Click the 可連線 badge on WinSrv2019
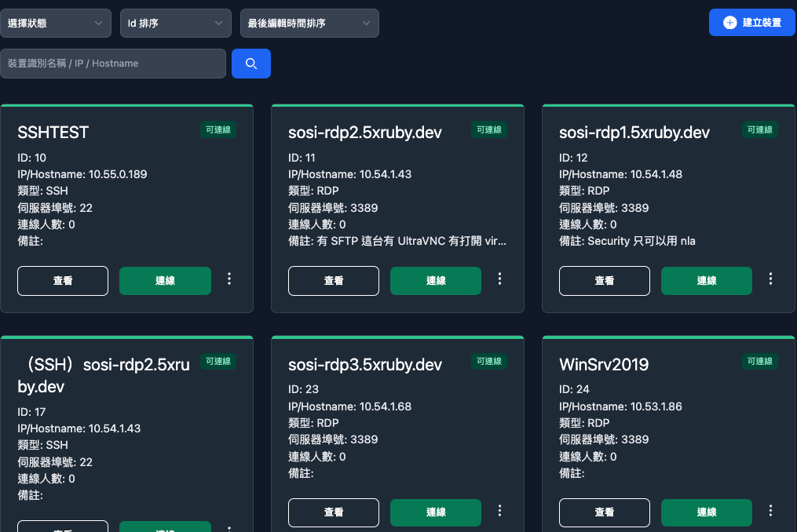797x532 pixels. coord(760,361)
